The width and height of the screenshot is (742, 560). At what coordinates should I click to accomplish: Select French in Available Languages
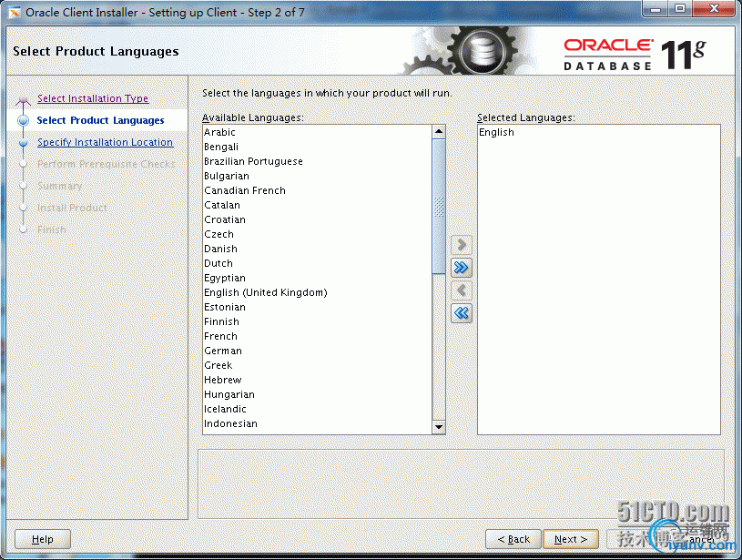pyautogui.click(x=317, y=336)
